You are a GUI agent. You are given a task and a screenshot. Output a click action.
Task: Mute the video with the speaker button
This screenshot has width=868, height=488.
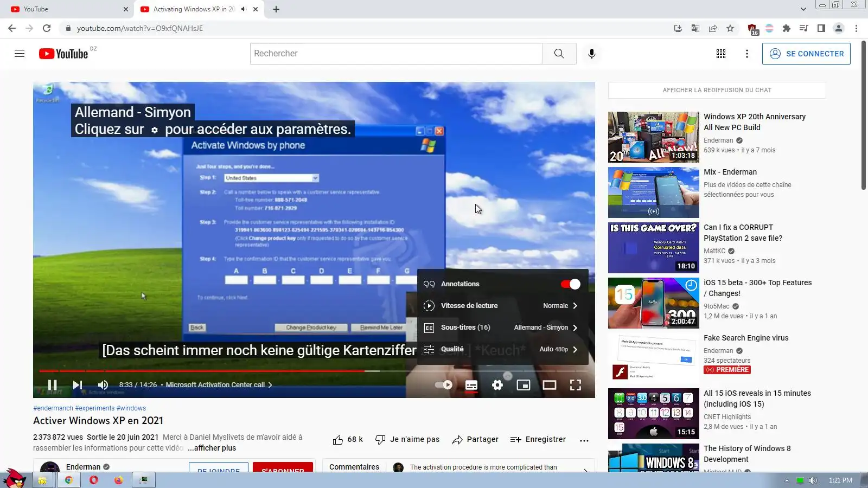click(x=103, y=385)
